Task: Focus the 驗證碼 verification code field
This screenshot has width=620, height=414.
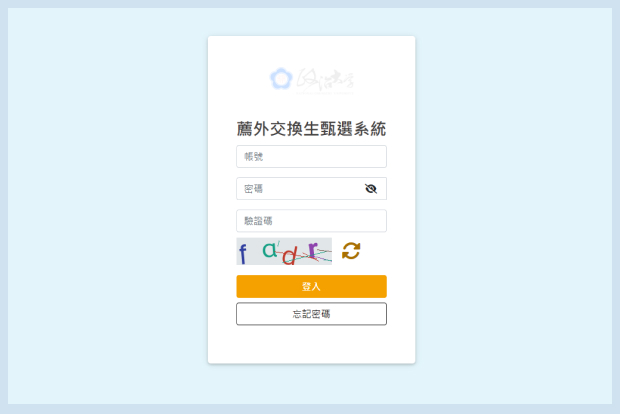Action: tap(311, 221)
